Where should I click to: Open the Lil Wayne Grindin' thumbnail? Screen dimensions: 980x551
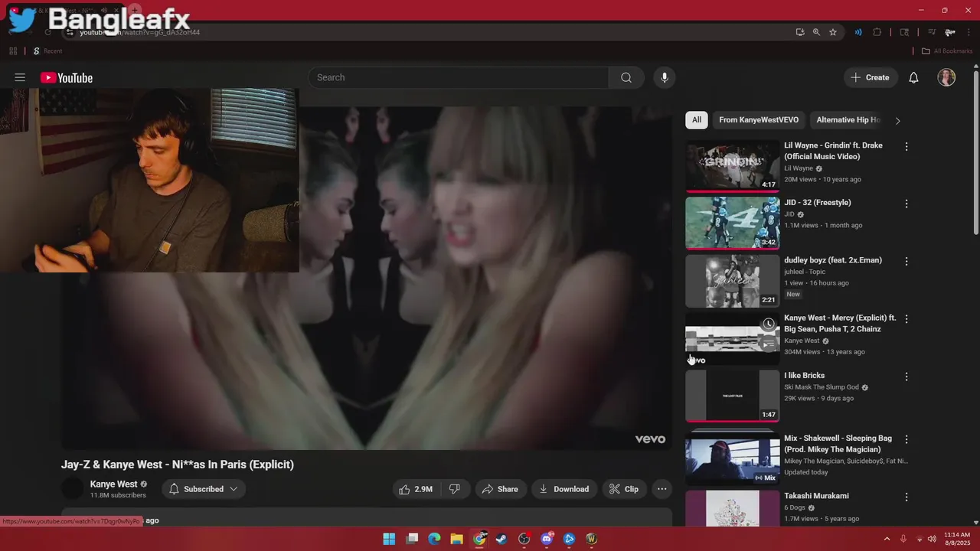pos(733,165)
